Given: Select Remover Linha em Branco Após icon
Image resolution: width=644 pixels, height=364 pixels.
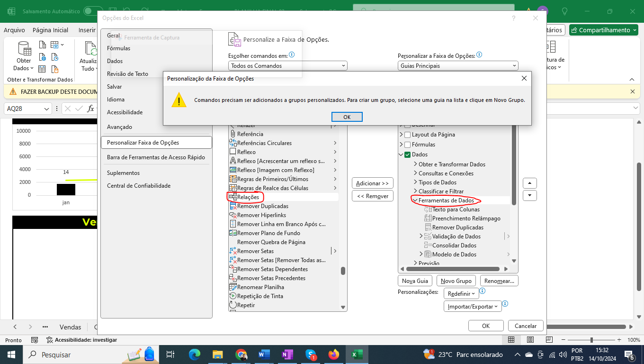Looking at the screenshot, I should [x=233, y=224].
